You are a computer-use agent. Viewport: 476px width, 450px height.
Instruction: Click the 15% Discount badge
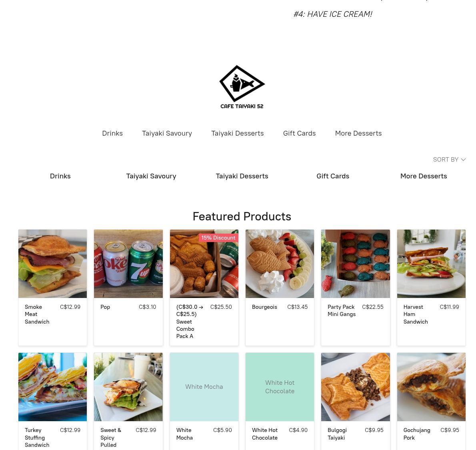(218, 238)
